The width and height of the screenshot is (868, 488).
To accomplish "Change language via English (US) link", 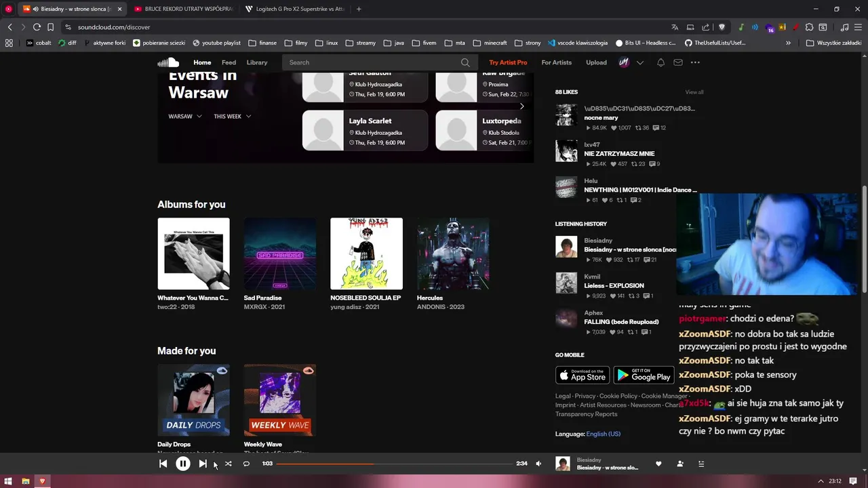I will coord(604,434).
